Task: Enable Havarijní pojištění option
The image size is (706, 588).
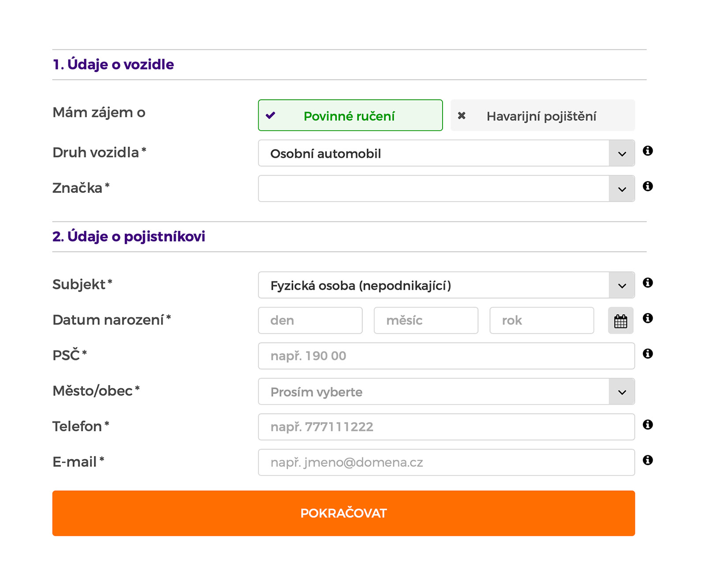Action: tap(543, 115)
